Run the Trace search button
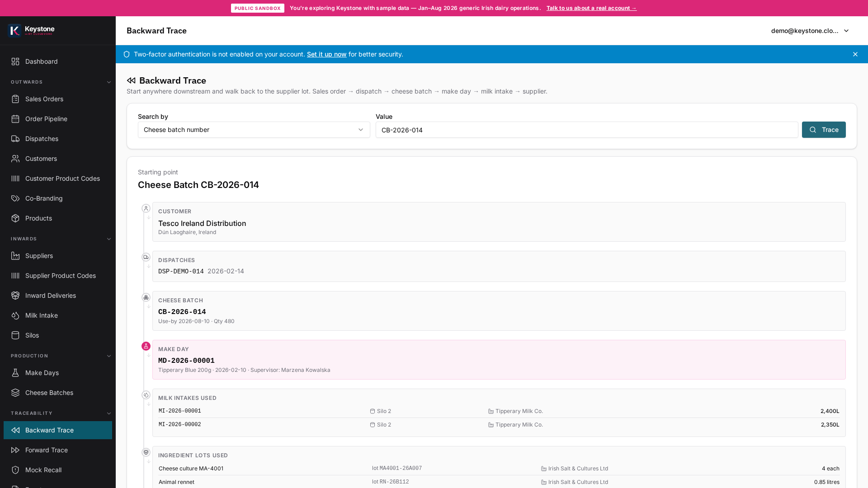 (x=824, y=130)
